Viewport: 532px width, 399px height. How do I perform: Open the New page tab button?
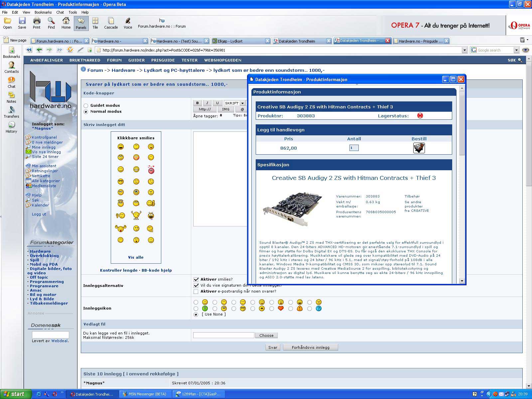15,40
